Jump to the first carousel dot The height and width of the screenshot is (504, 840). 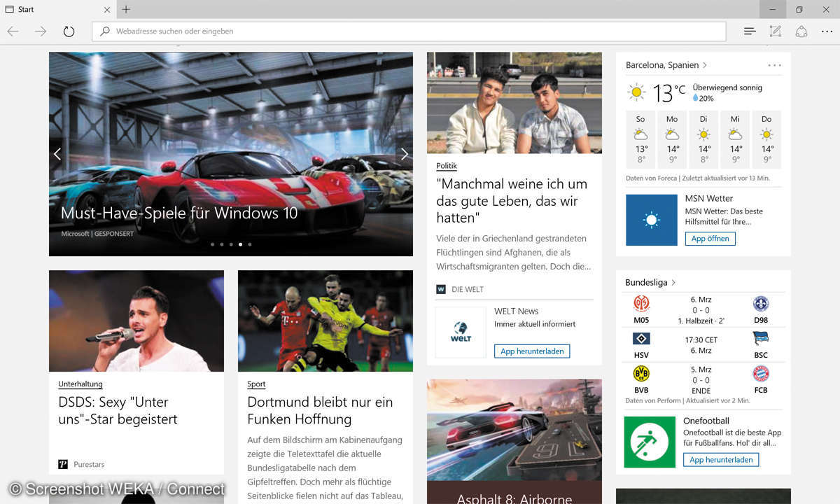point(212,244)
